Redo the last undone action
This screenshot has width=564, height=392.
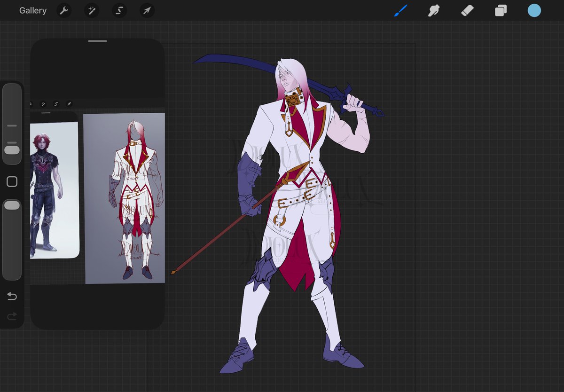12,316
